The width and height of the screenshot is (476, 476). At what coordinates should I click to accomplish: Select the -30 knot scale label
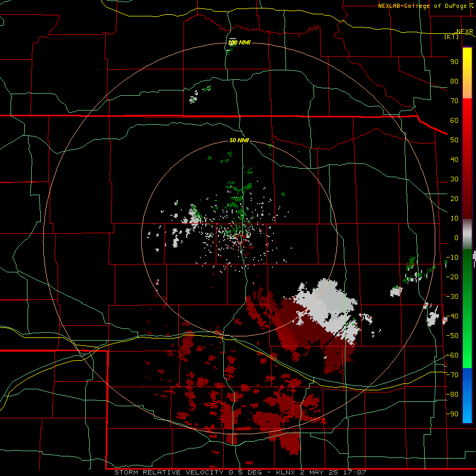pos(452,297)
